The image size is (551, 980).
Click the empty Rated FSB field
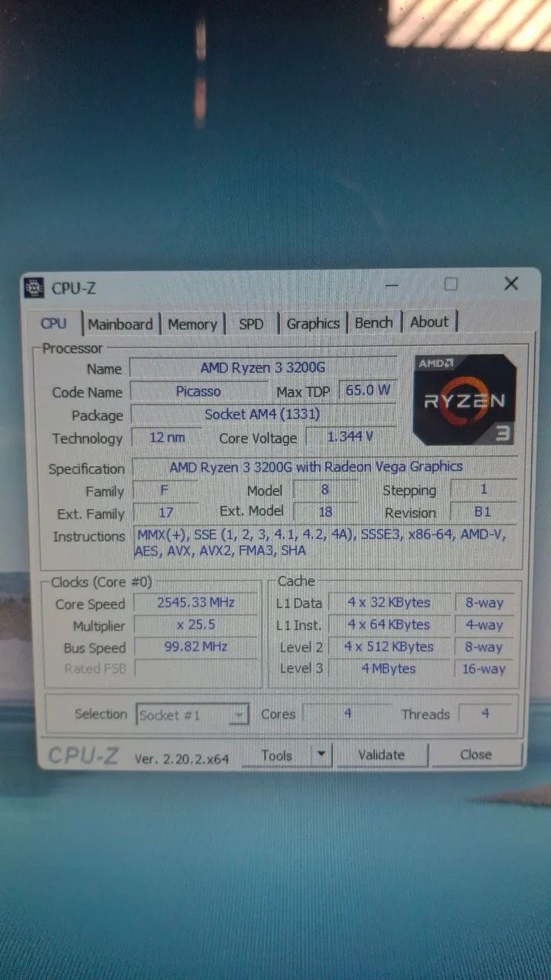pyautogui.click(x=195, y=668)
